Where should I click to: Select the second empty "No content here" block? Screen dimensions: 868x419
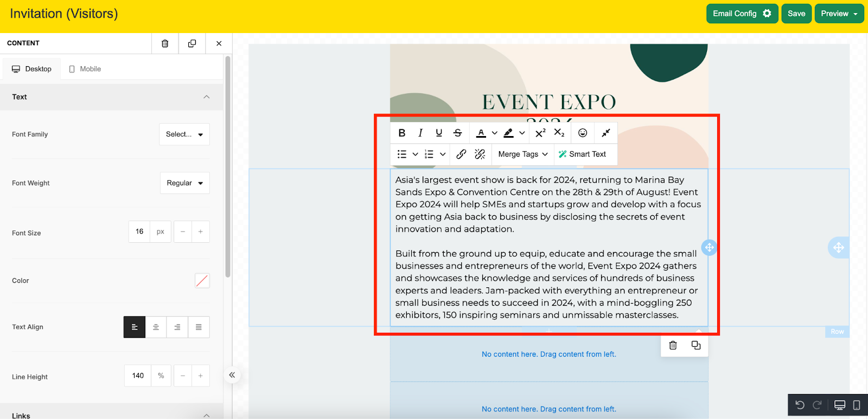click(549, 409)
